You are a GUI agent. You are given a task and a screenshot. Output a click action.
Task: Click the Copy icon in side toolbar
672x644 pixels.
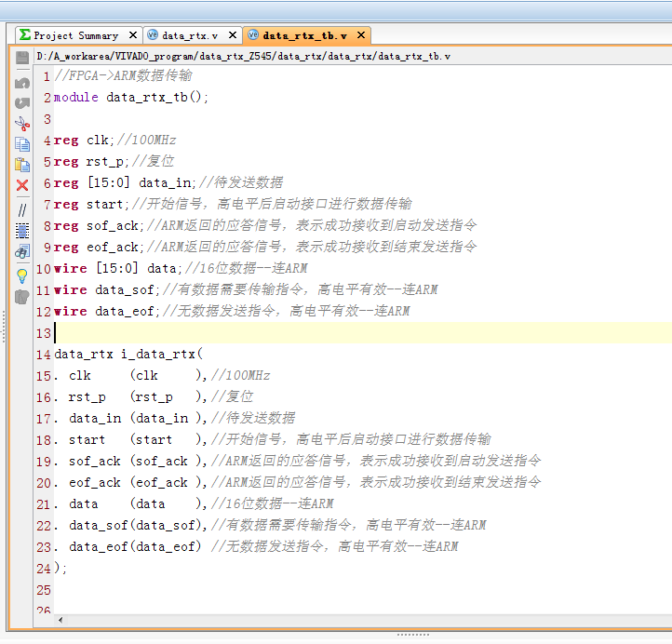pos(22,144)
